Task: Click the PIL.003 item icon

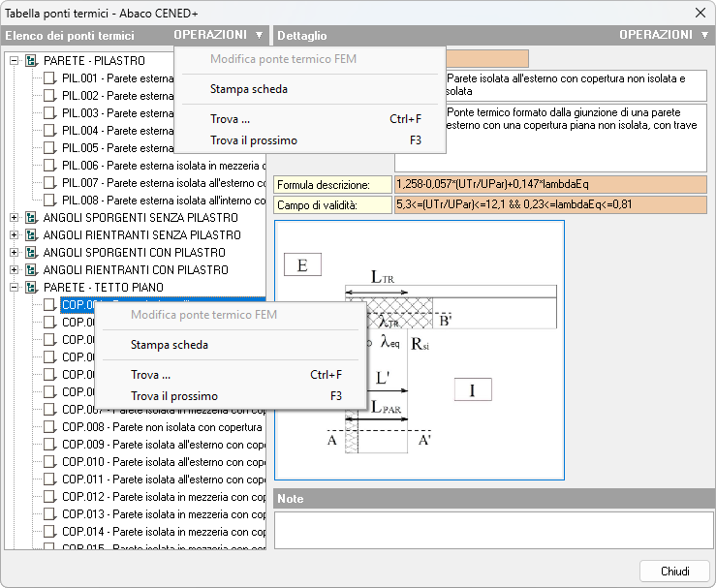Action: coord(50,113)
